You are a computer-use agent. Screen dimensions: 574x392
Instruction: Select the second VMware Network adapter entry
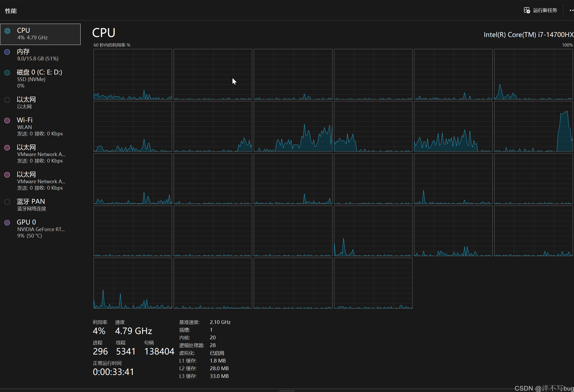point(40,181)
